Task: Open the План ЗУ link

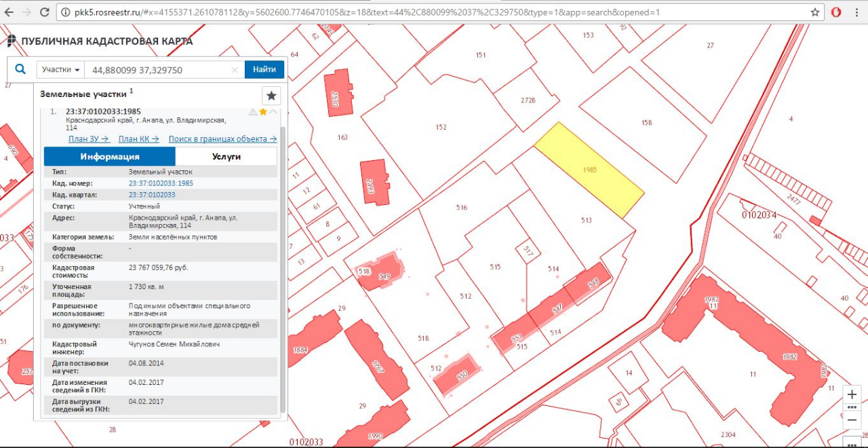Action: pyautogui.click(x=89, y=139)
